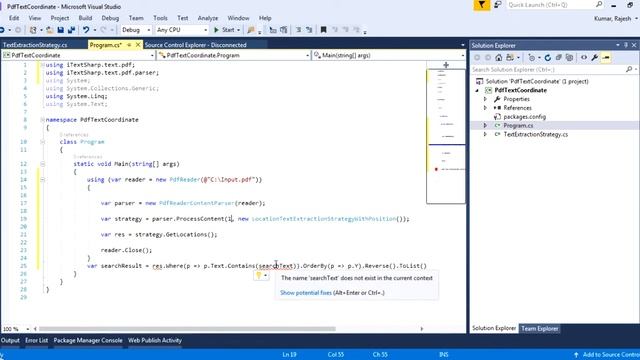Close the Program.cs tab
The height and width of the screenshot is (360, 640).
click(138, 45)
